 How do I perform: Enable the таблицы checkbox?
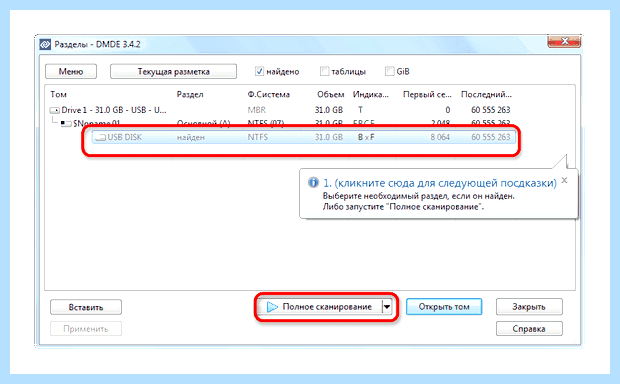(324, 71)
